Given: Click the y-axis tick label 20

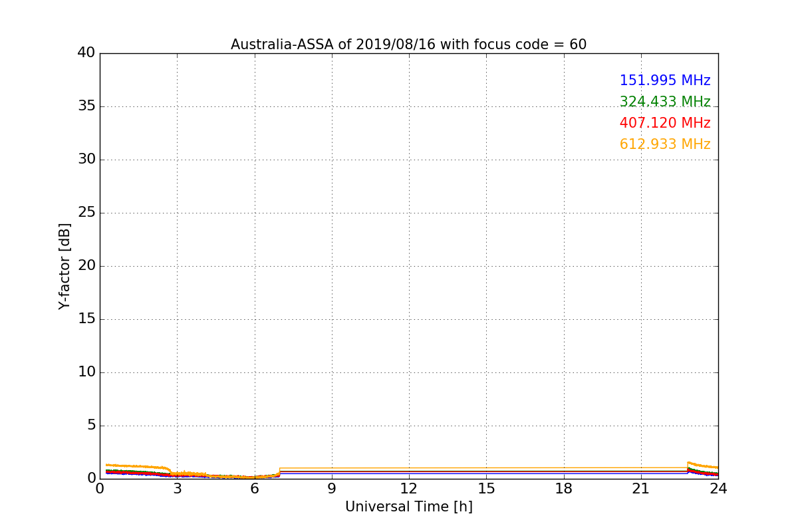Looking at the screenshot, I should click(86, 266).
